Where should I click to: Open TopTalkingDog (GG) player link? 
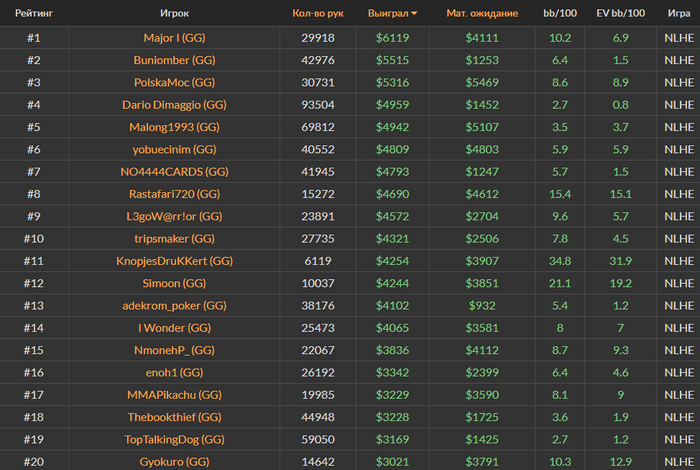click(x=174, y=440)
